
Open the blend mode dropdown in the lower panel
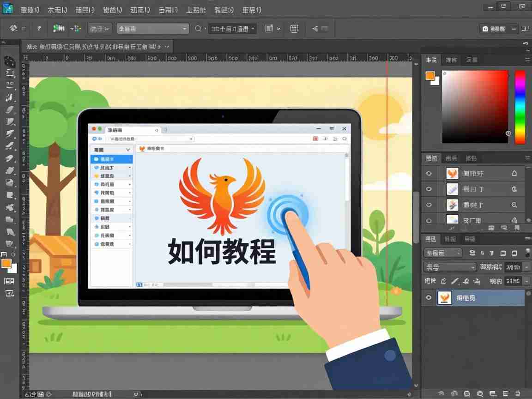click(442, 253)
